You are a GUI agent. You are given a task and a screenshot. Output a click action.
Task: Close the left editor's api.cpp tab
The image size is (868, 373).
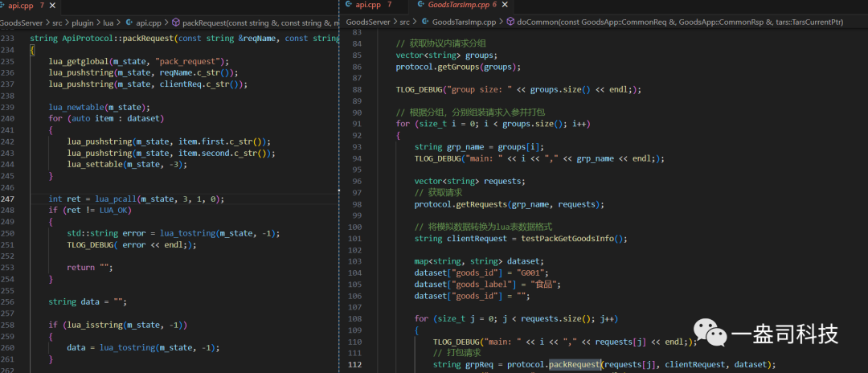(52, 5)
